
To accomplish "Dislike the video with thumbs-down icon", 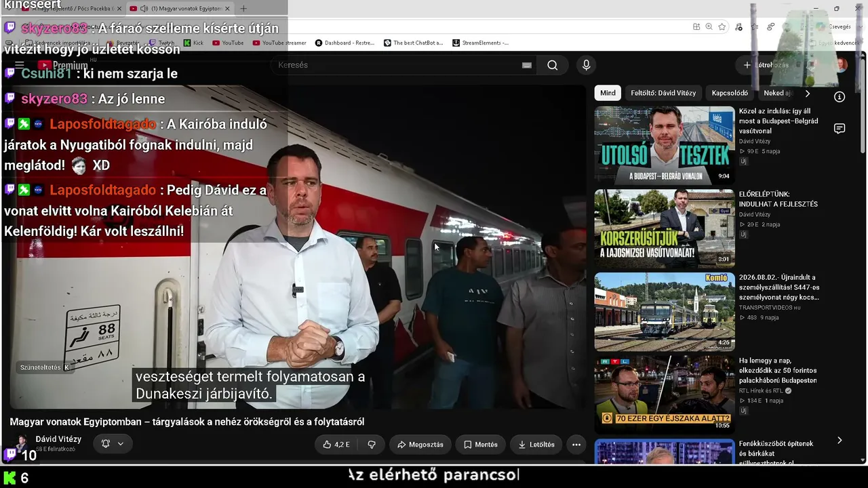I will pos(372,445).
